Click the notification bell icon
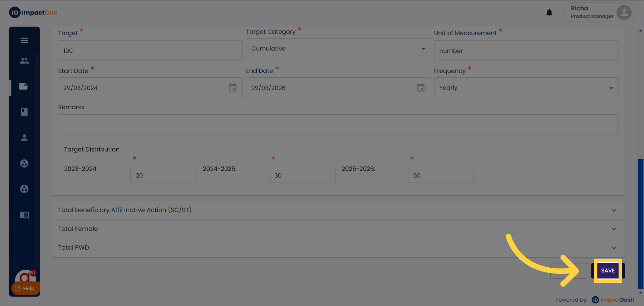Viewport: 644px width, 306px height. tap(549, 13)
